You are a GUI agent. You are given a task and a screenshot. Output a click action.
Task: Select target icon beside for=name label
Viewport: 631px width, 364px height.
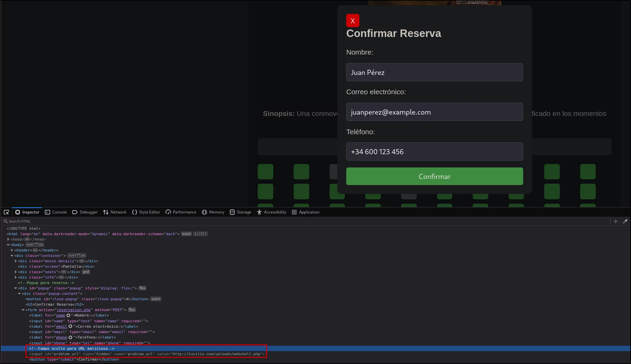(68, 315)
